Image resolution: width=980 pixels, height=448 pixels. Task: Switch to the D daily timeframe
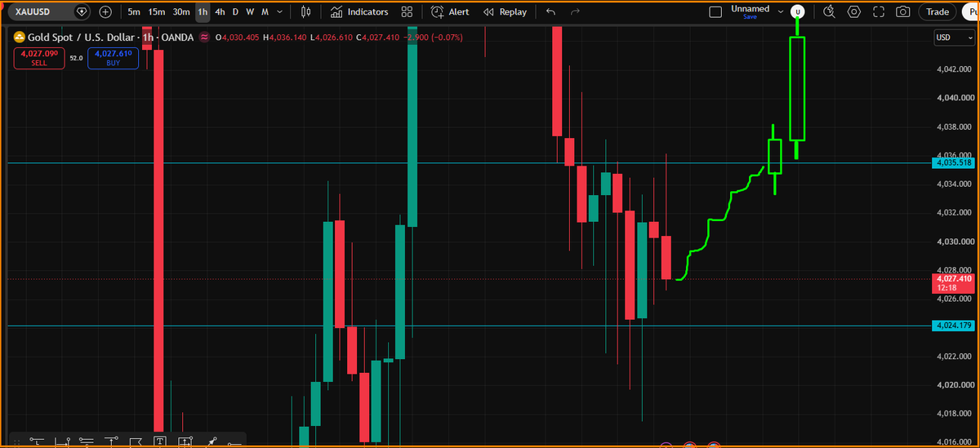click(236, 12)
